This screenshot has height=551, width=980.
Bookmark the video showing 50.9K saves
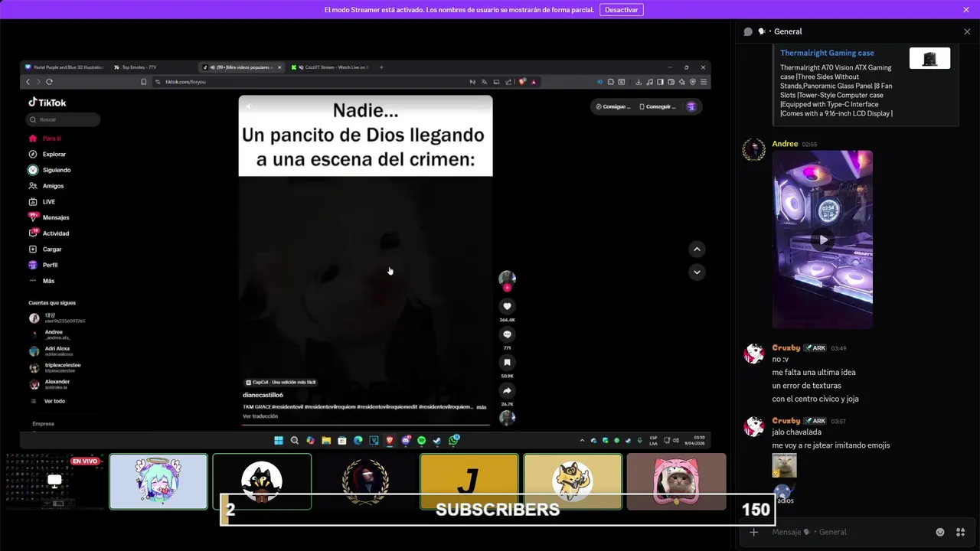(507, 363)
